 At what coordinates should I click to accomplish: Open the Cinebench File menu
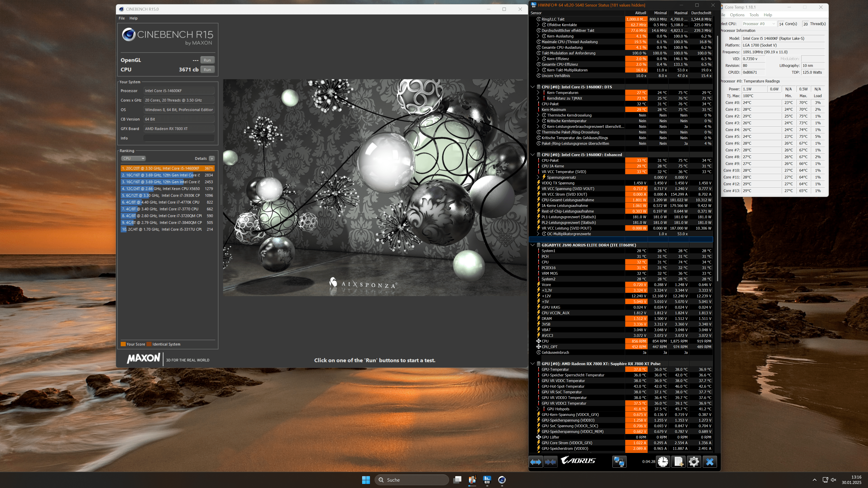coord(122,18)
